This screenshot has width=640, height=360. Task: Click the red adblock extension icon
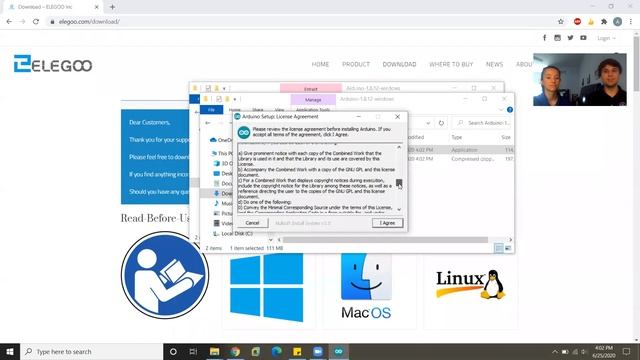577,22
